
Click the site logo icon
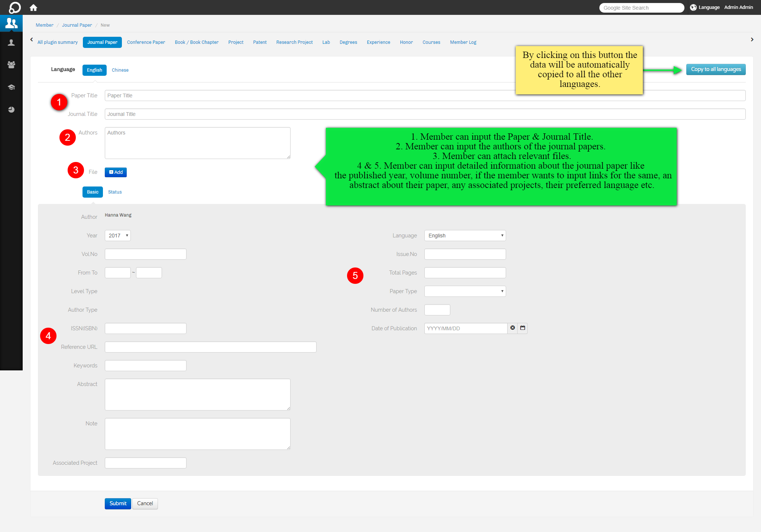[x=14, y=7]
